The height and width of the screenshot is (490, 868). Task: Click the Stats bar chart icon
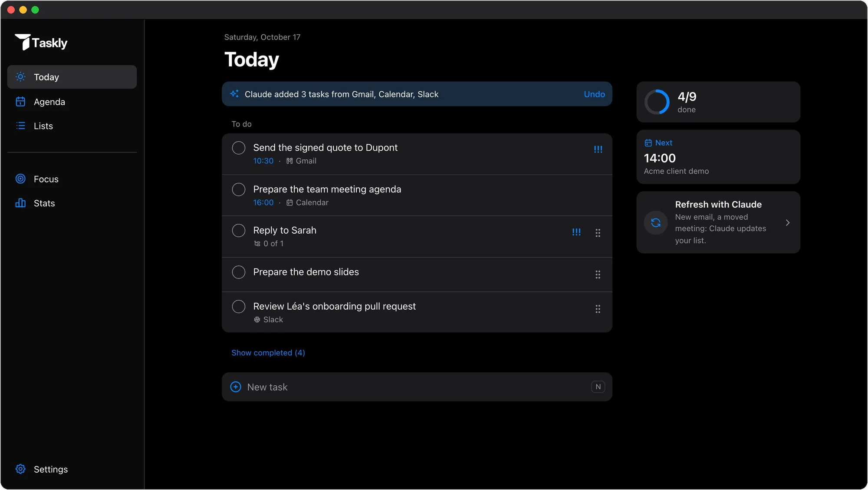[20, 203]
